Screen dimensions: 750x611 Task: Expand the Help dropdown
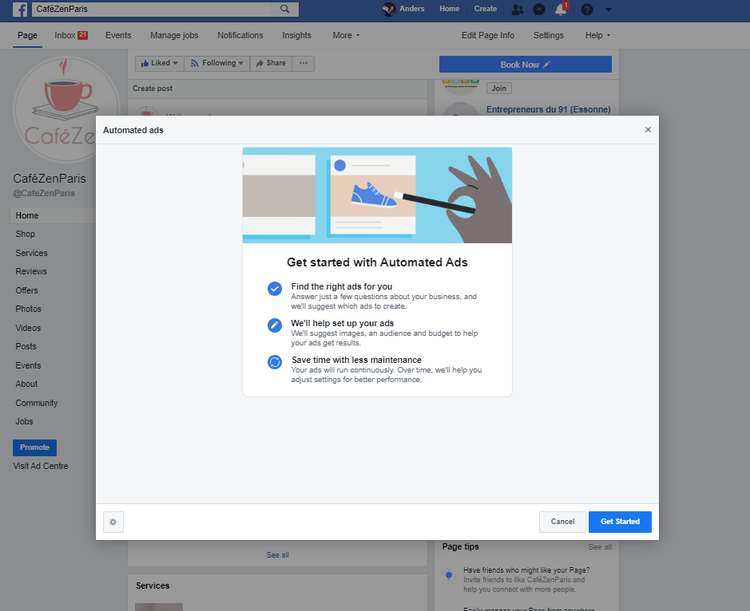(x=597, y=35)
